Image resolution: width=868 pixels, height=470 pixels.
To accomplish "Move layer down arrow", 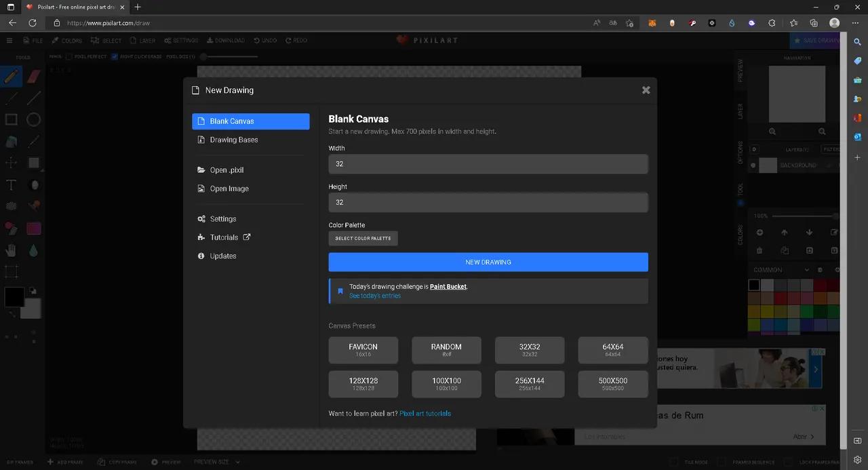I will click(x=809, y=233).
